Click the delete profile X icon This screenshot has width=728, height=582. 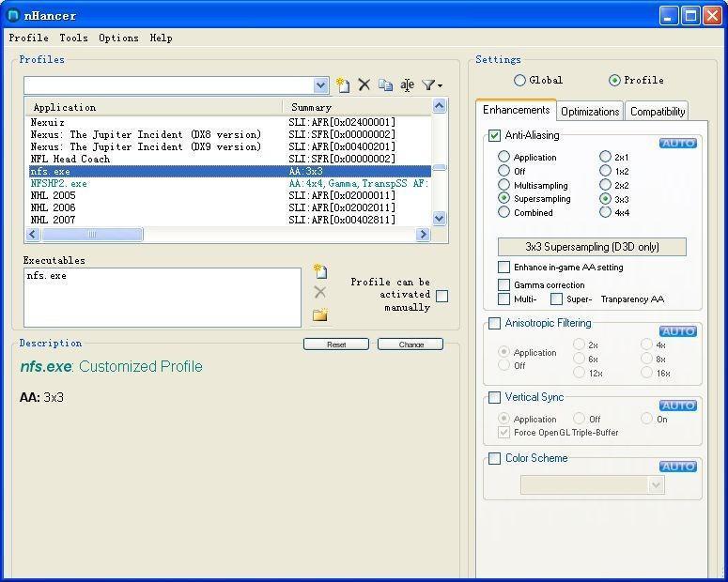364,84
